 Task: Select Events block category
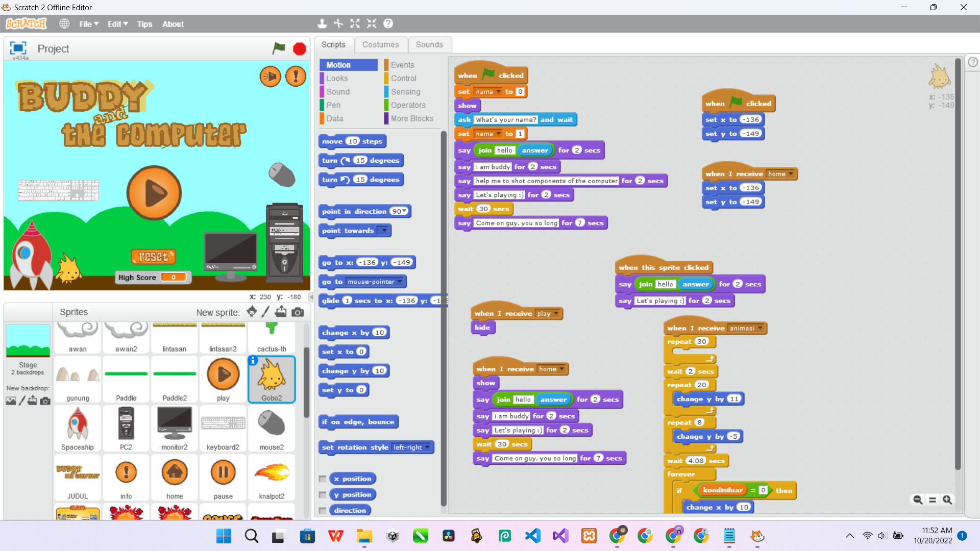pos(402,65)
